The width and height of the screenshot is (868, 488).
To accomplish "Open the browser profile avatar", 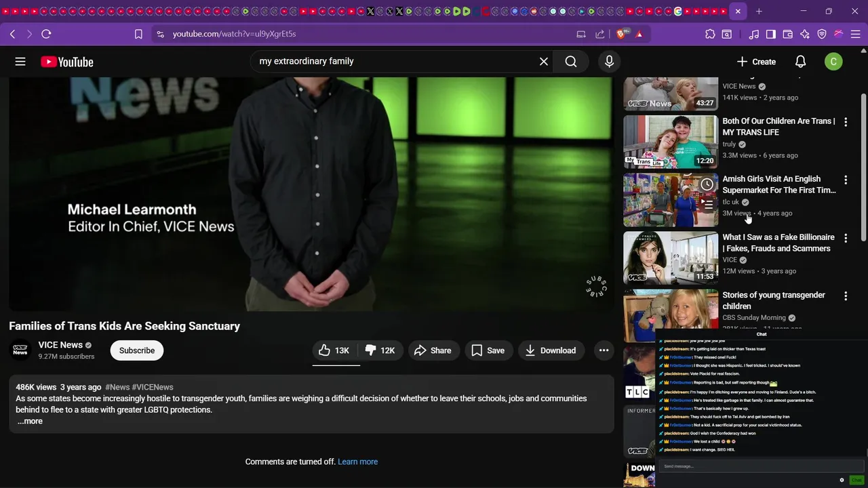I will (839, 34).
